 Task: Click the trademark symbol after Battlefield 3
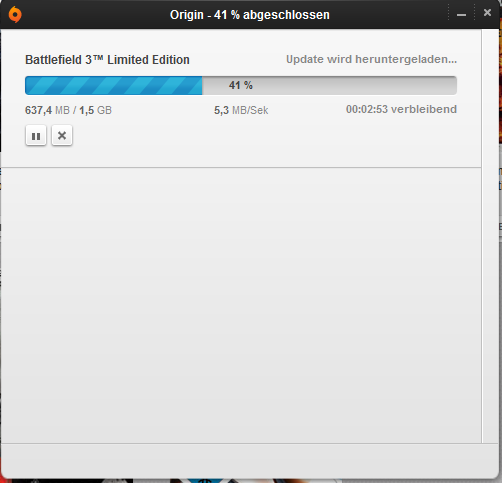(x=98, y=58)
